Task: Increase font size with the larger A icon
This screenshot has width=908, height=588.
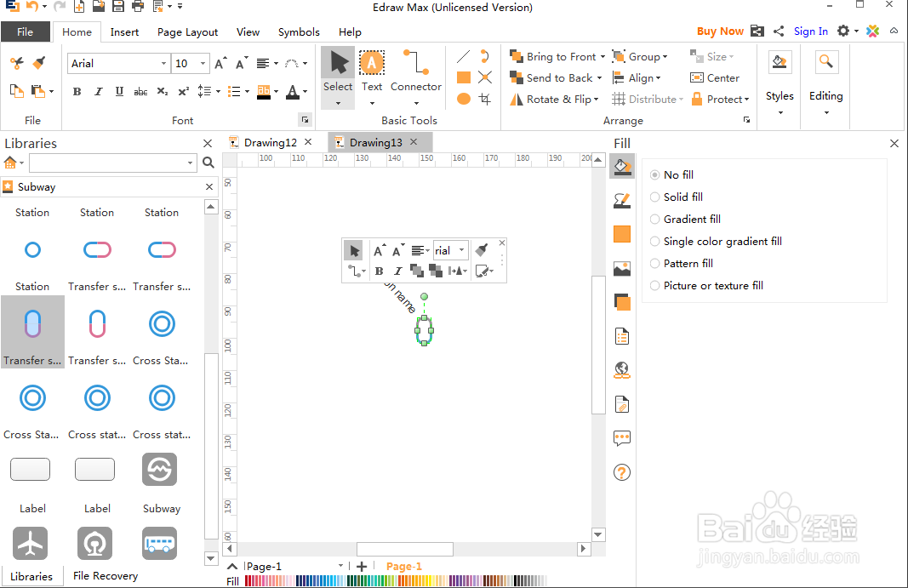Action: (x=220, y=63)
